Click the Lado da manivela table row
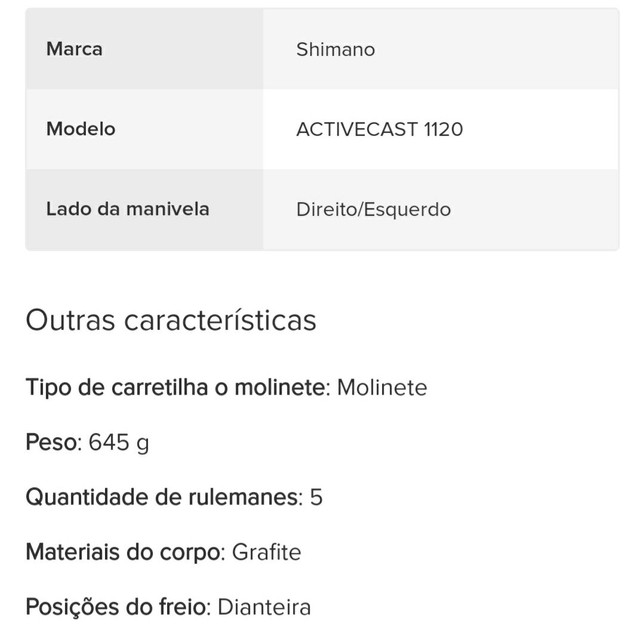 322,209
